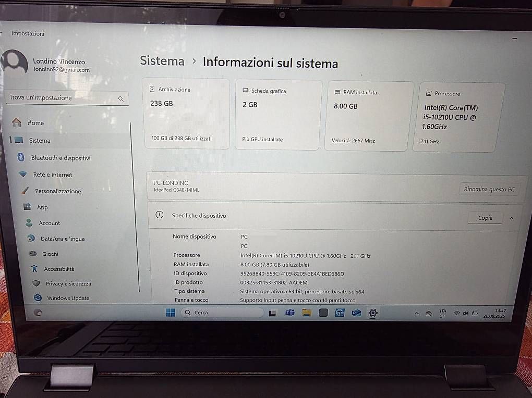
Task: Click the Settings gear on the taskbar
Action: tap(372, 313)
